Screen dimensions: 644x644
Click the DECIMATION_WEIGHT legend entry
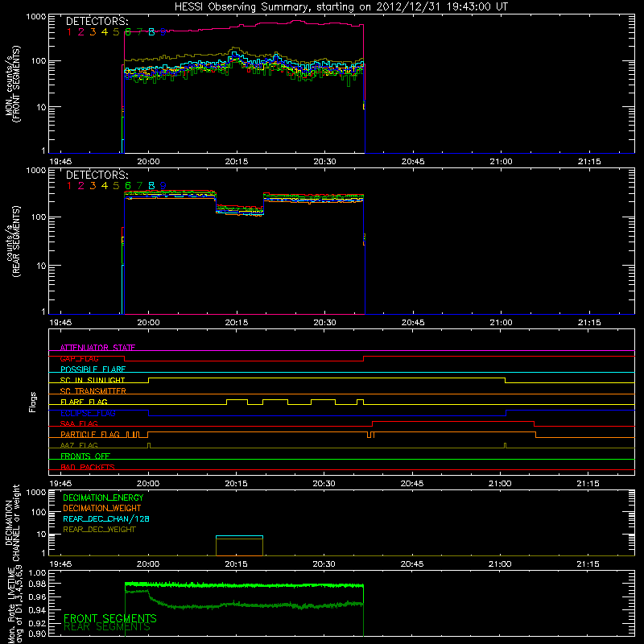(x=102, y=508)
